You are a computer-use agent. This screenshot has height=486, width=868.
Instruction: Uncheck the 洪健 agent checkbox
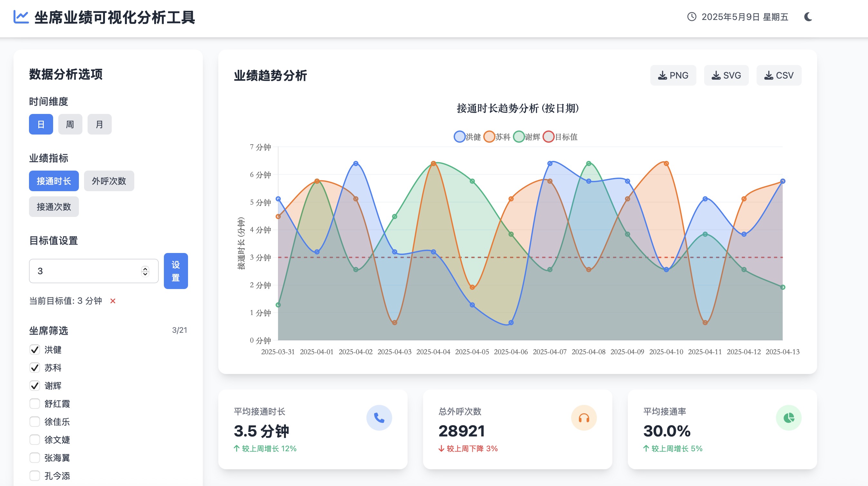pyautogui.click(x=35, y=350)
